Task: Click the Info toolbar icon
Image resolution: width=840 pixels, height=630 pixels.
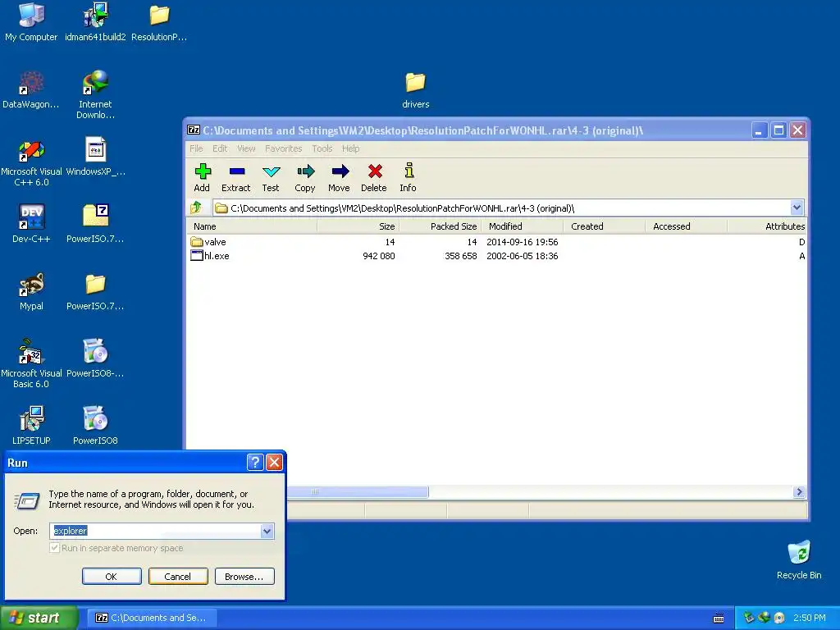Action: tap(409, 177)
